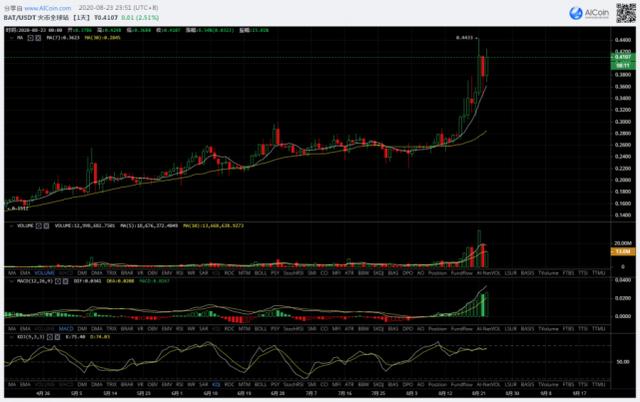Viewport: 640px width, 402px height.
Task: Select highlighted VOLUME tab in volume panel bar
Action: [x=44, y=273]
